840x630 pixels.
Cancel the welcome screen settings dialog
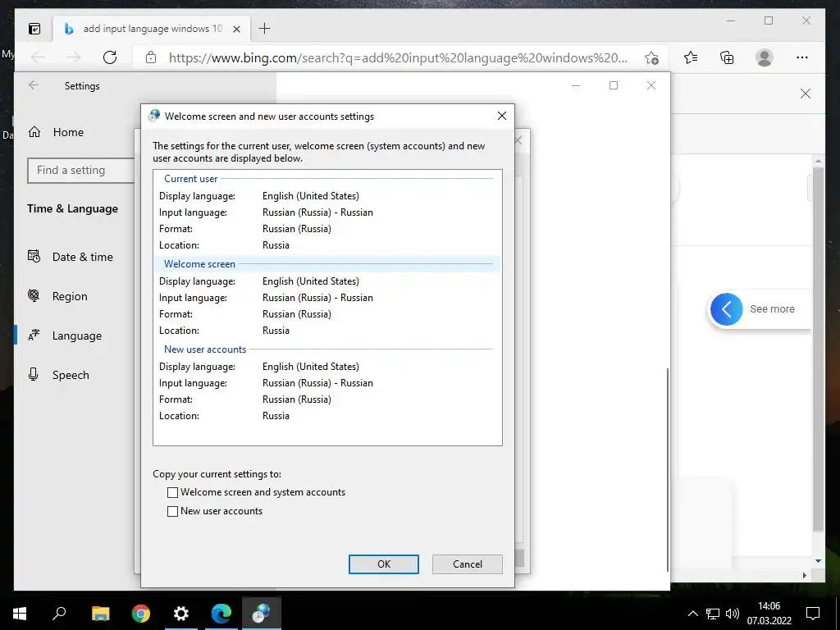point(467,564)
